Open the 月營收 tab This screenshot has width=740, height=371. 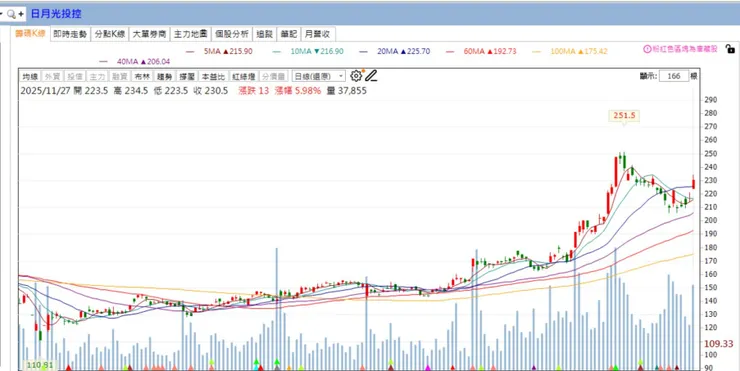click(318, 34)
